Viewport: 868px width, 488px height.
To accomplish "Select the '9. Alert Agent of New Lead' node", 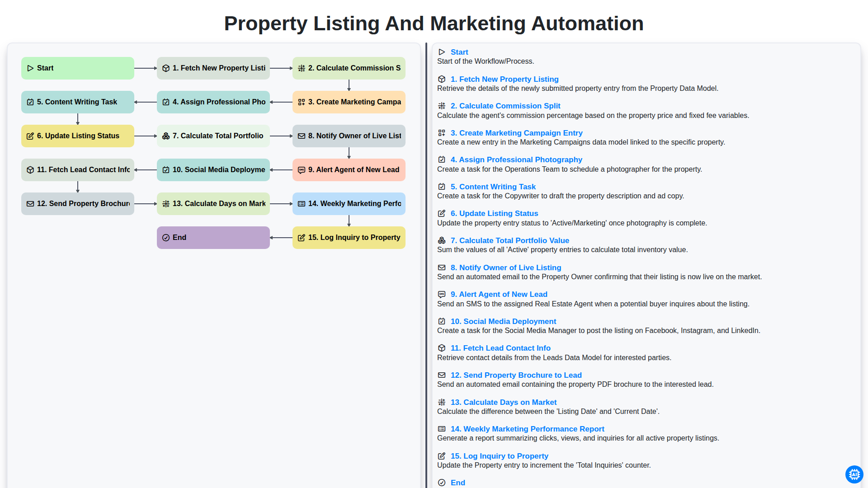I will point(349,170).
